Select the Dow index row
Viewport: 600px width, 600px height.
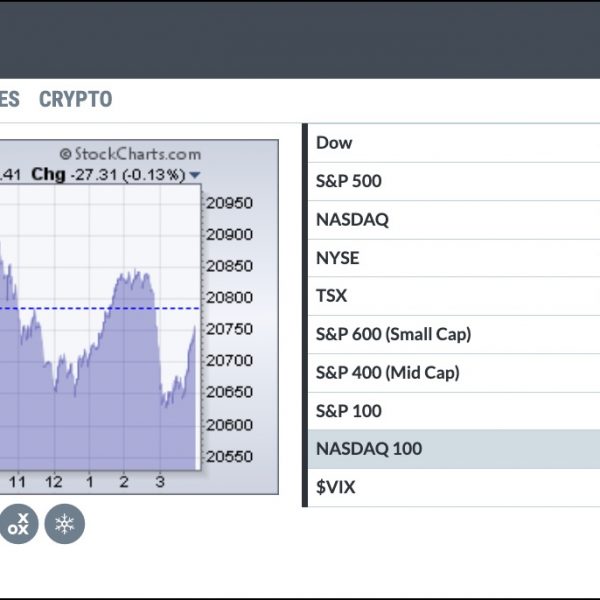[454, 143]
